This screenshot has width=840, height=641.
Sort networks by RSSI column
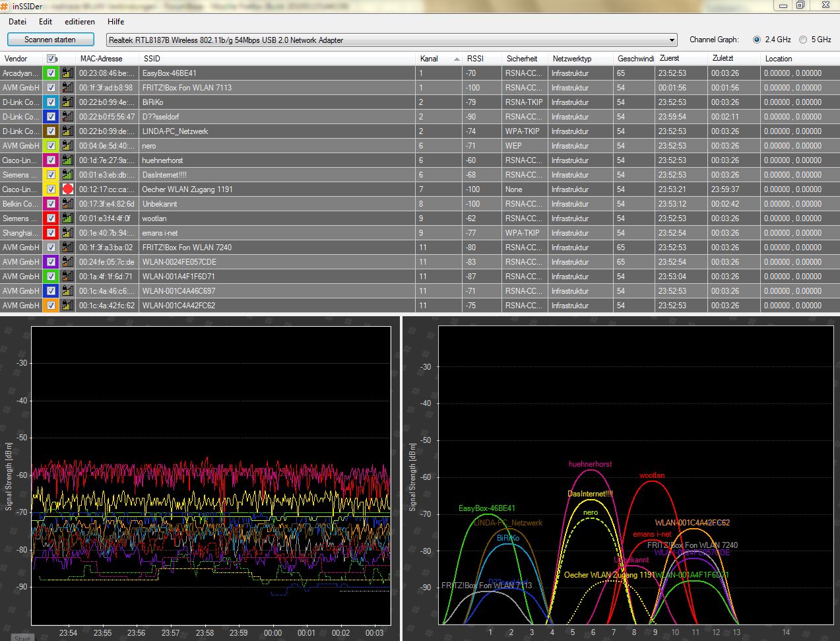click(x=475, y=59)
